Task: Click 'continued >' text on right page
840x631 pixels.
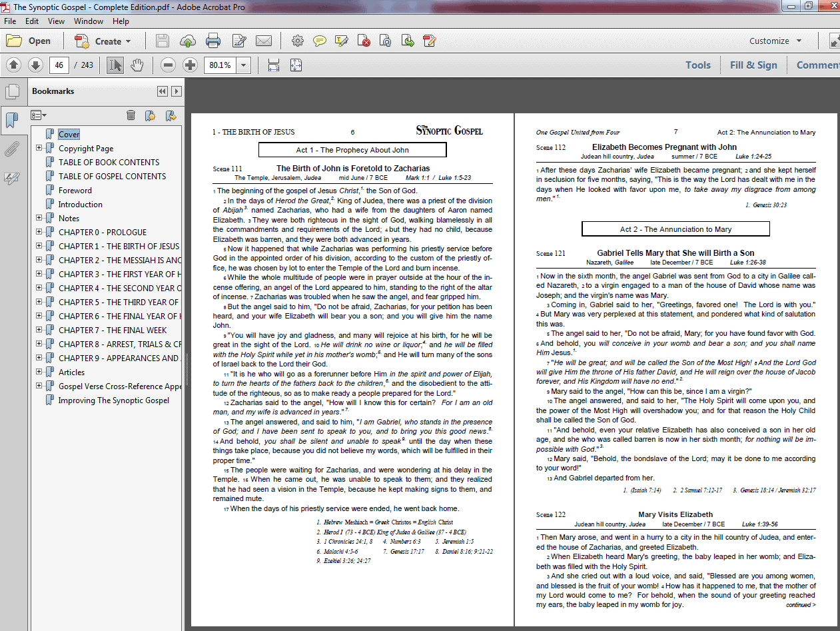Action: click(800, 605)
